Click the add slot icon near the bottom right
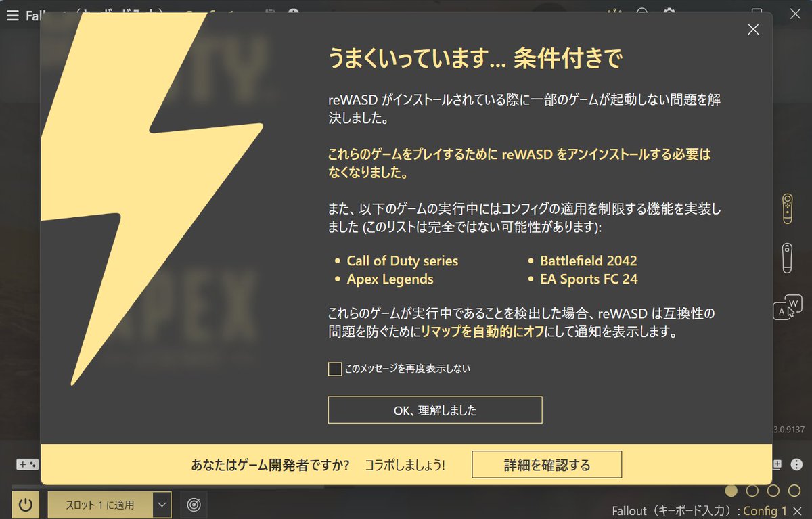 [778, 464]
